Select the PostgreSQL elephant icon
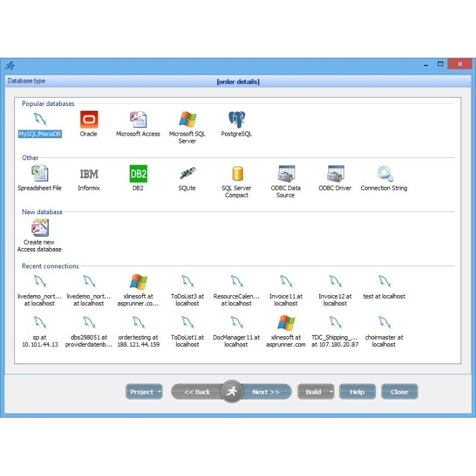The image size is (476, 476). 236,120
